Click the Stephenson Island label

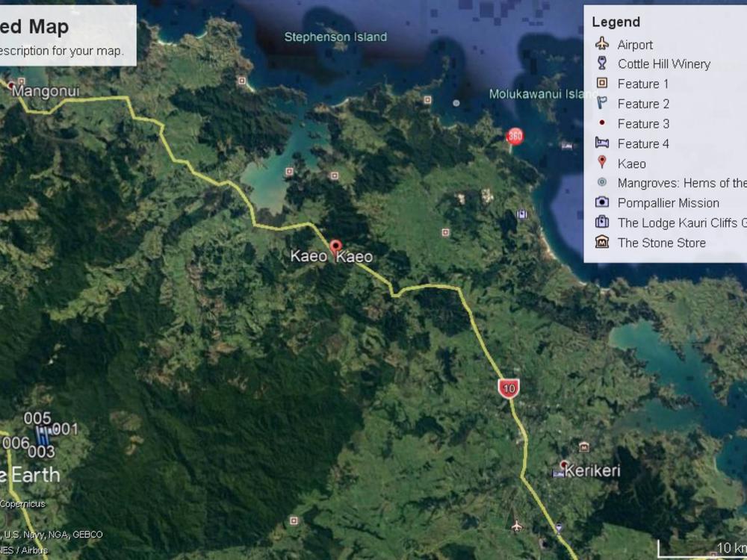pyautogui.click(x=335, y=37)
